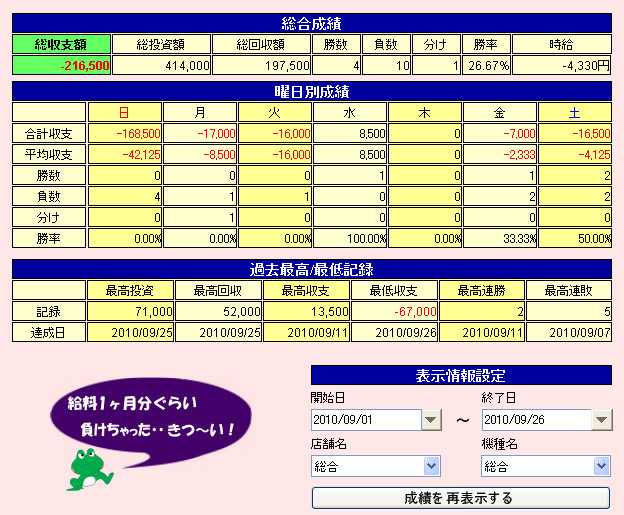
Task: Click the 最低収支 column header
Action: point(394,291)
